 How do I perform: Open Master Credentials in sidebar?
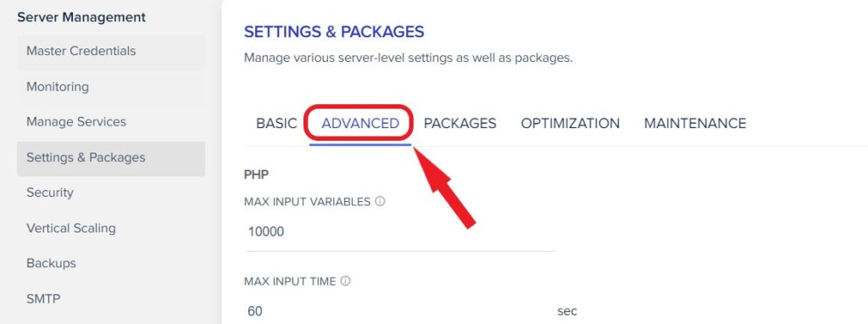pos(111,51)
